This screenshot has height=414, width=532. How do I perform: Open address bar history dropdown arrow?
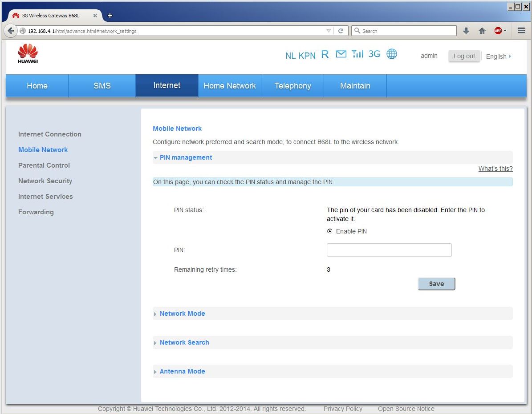tap(329, 31)
